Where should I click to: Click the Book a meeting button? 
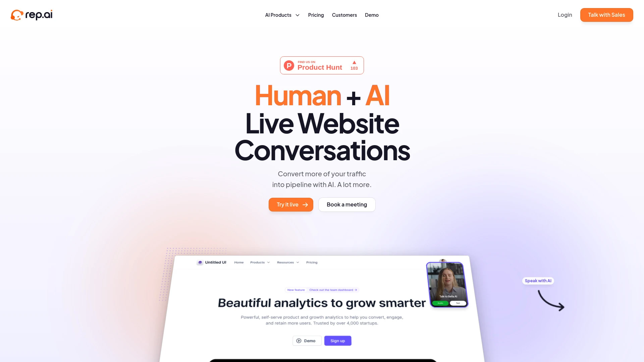347,204
